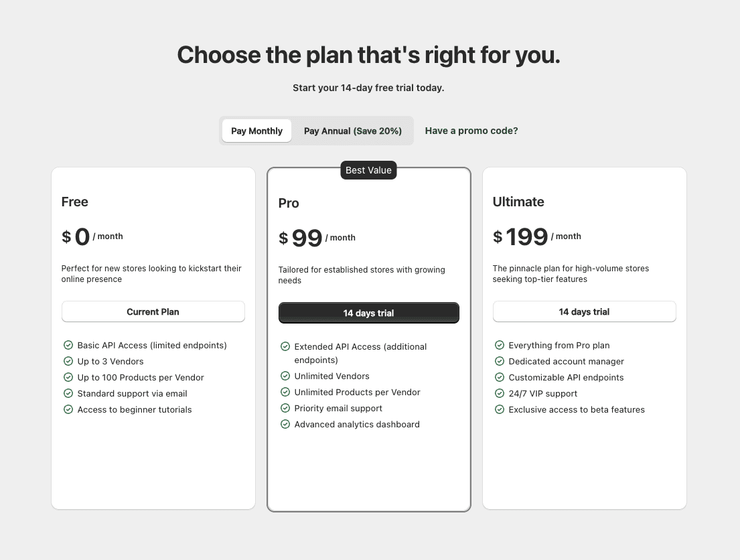Click the Best Value badge
The width and height of the screenshot is (740, 560).
pyautogui.click(x=368, y=170)
